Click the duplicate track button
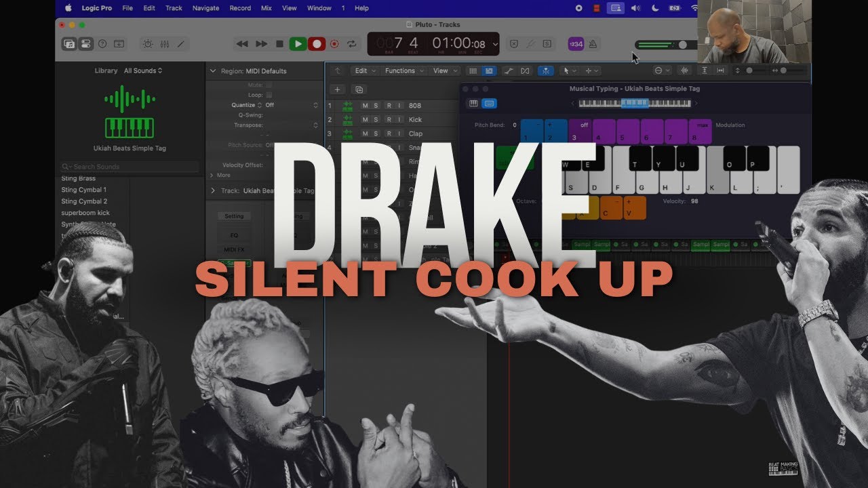The width and height of the screenshot is (868, 488). pyautogui.click(x=359, y=89)
